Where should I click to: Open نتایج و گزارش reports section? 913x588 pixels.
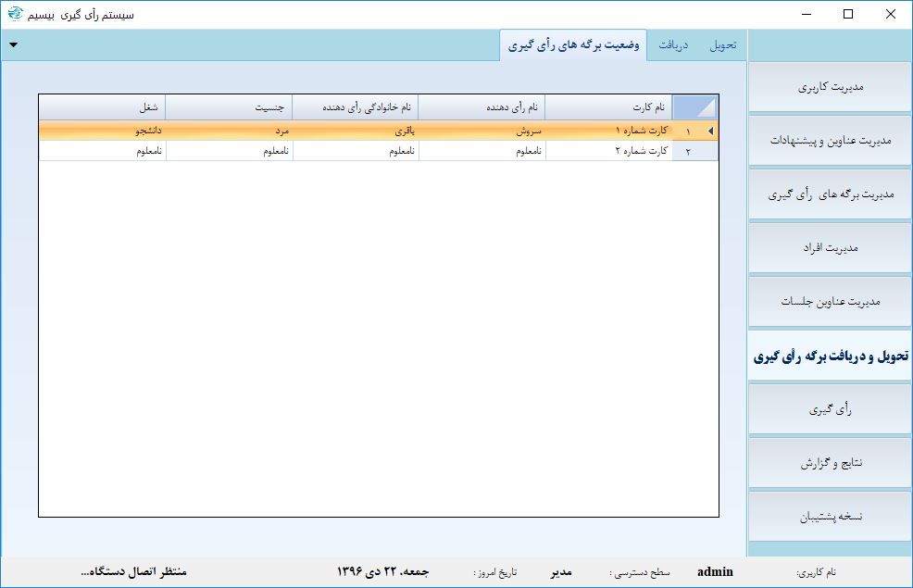(x=829, y=462)
